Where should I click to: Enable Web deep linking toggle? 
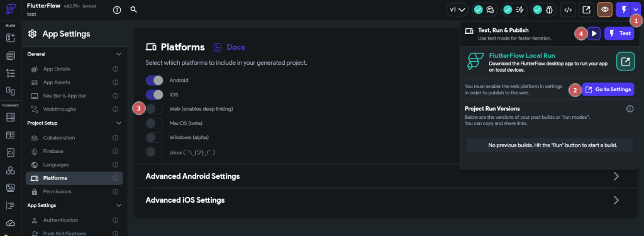[x=155, y=109]
